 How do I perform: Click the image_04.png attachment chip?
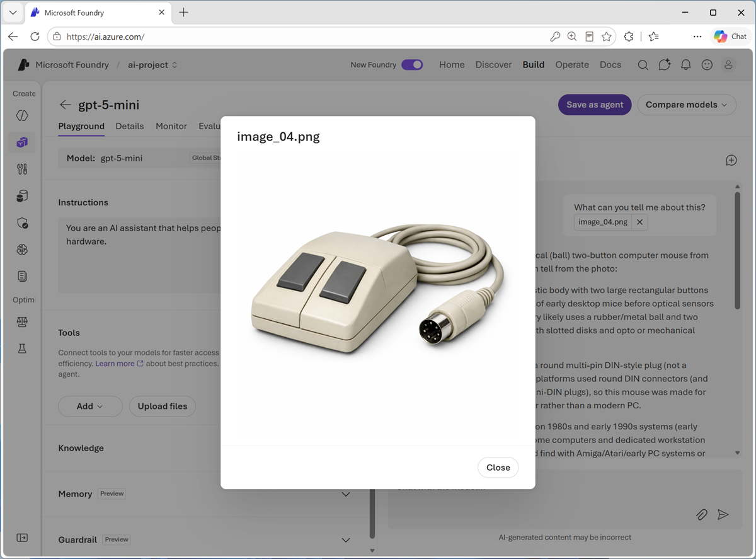point(603,222)
